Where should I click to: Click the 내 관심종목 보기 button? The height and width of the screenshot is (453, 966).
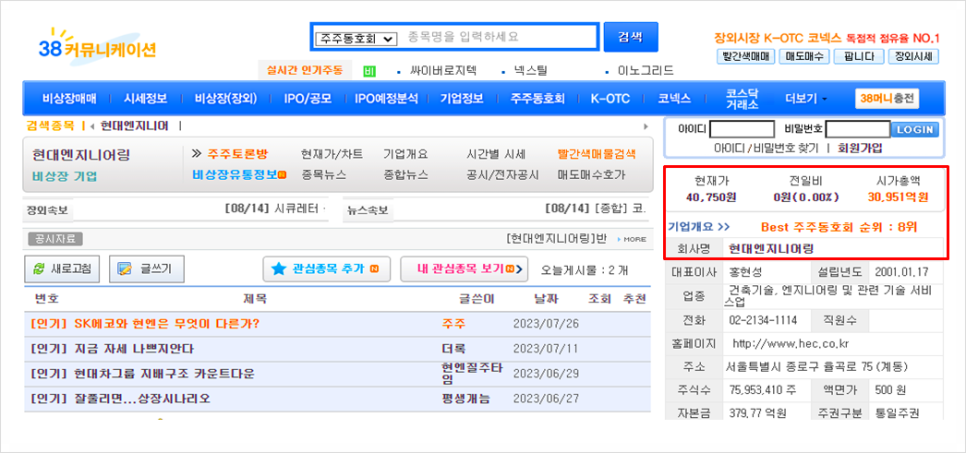(464, 269)
